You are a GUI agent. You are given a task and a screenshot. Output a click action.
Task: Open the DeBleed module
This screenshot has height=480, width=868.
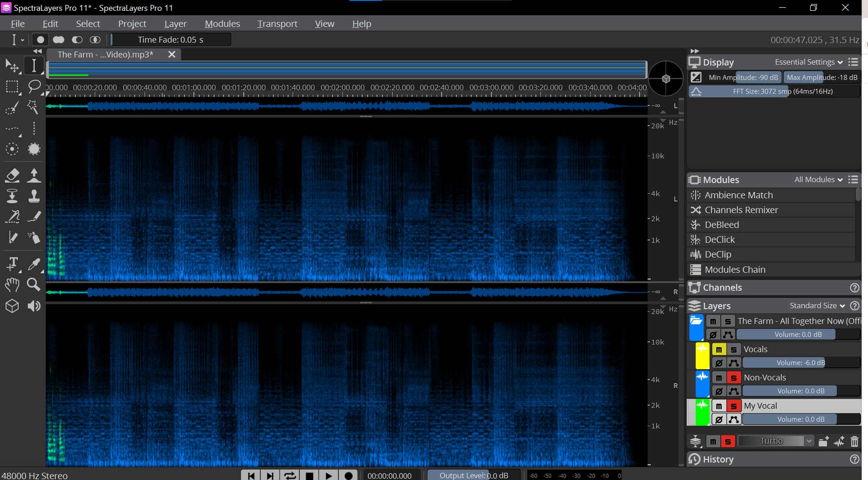coord(771,225)
